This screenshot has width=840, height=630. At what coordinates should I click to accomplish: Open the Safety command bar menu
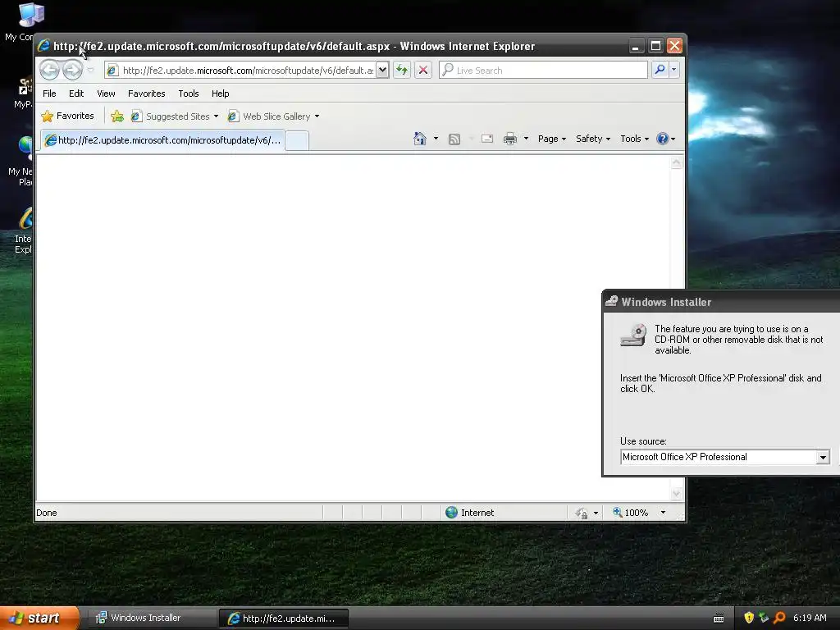(593, 139)
